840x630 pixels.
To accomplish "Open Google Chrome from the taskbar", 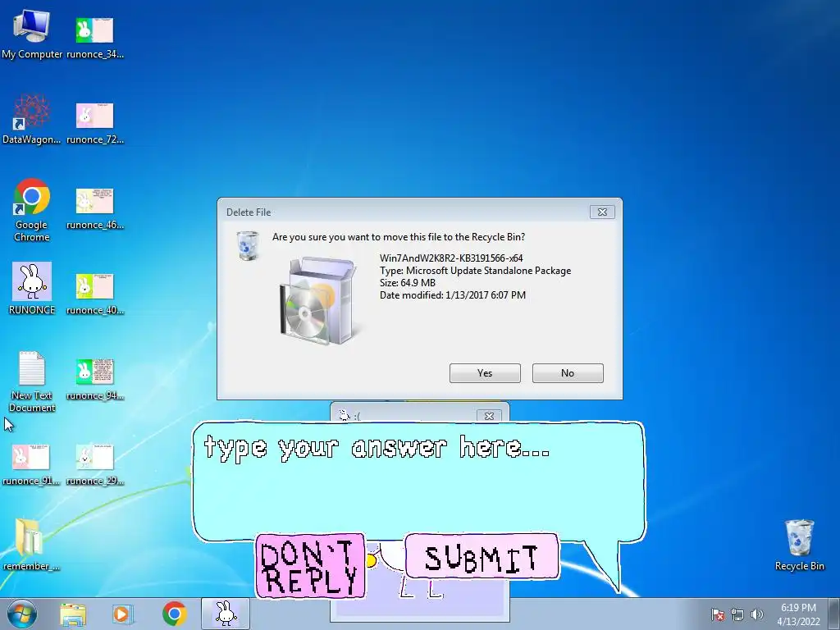I will point(174,614).
